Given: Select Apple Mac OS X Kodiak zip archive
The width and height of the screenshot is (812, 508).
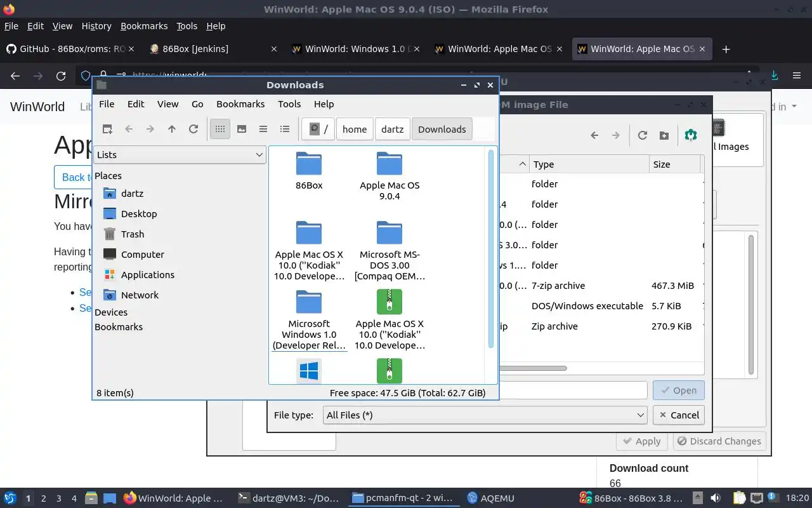Looking at the screenshot, I should coord(390,320).
